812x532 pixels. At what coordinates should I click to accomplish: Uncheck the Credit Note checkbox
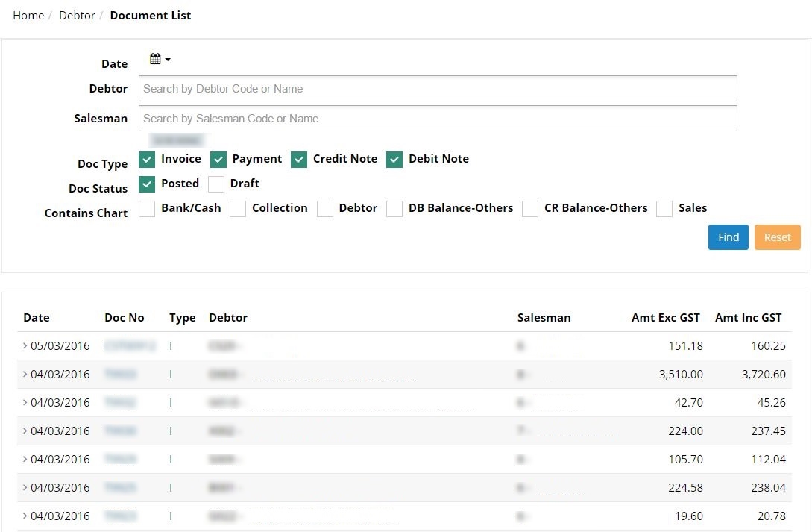299,160
